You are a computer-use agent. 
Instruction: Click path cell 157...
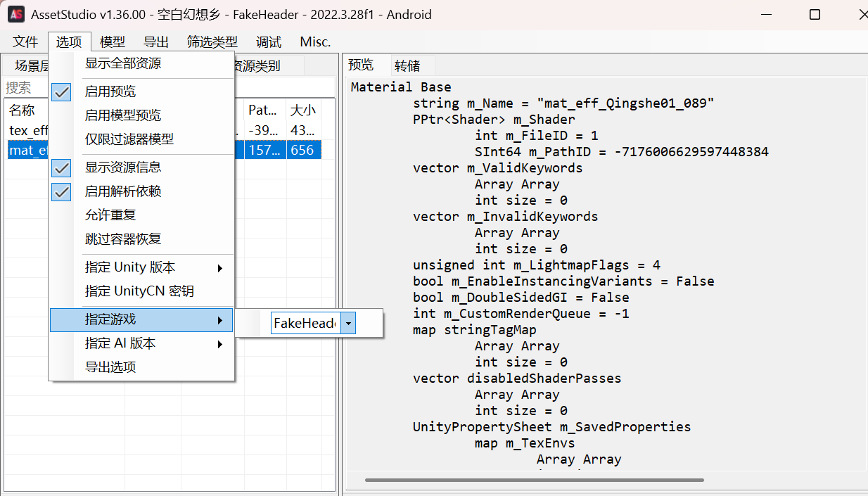tap(265, 150)
